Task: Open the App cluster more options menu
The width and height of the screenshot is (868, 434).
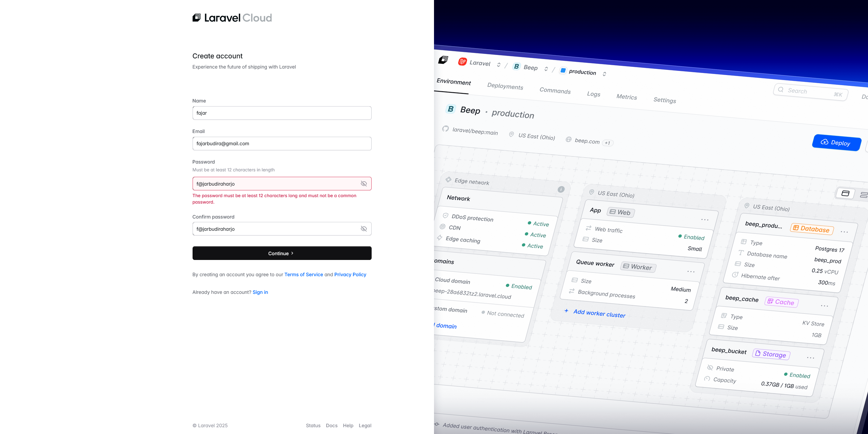Action: click(x=705, y=220)
